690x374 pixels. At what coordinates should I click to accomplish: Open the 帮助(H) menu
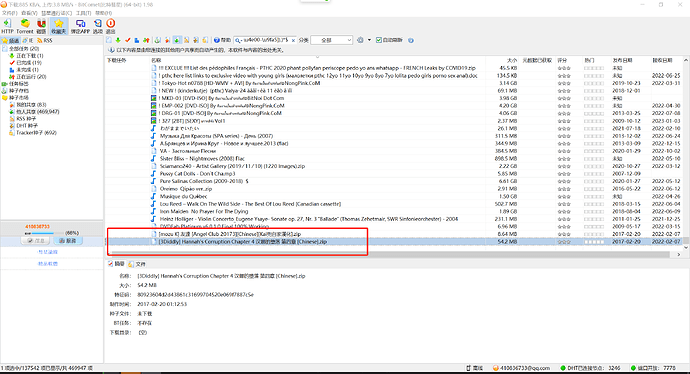click(103, 13)
